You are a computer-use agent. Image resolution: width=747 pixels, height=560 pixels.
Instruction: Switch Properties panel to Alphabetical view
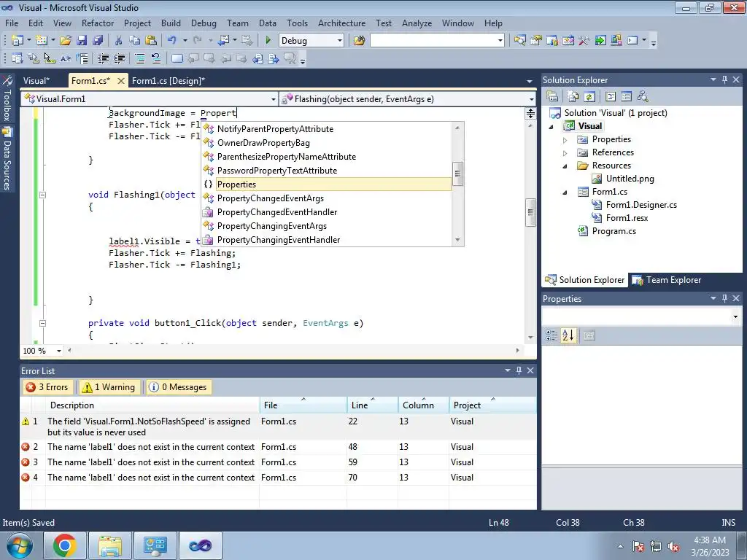(568, 335)
